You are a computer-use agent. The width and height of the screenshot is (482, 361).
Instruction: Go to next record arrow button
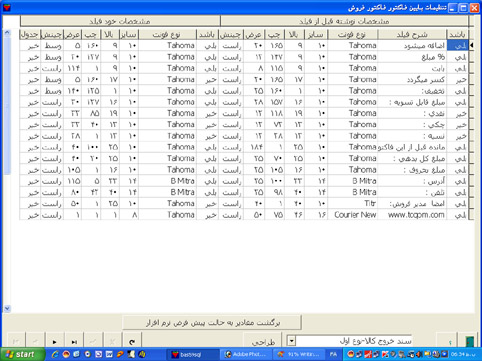point(55,342)
